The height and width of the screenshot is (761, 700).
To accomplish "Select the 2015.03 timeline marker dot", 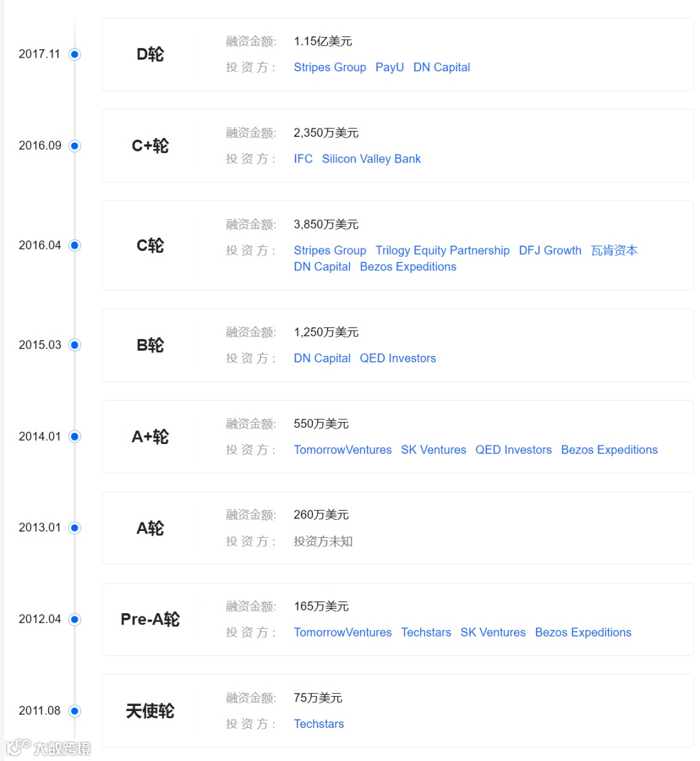I will click(75, 345).
